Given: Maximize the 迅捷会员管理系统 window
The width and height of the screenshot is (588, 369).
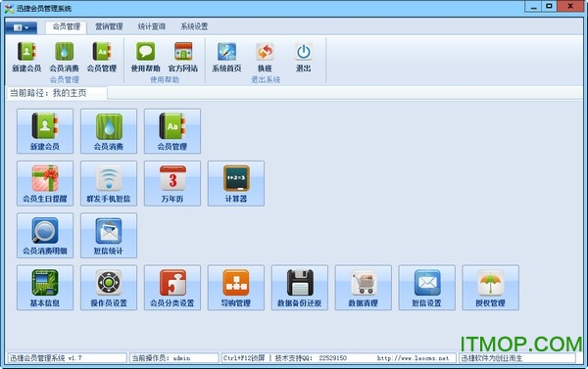Looking at the screenshot, I should (550, 7).
